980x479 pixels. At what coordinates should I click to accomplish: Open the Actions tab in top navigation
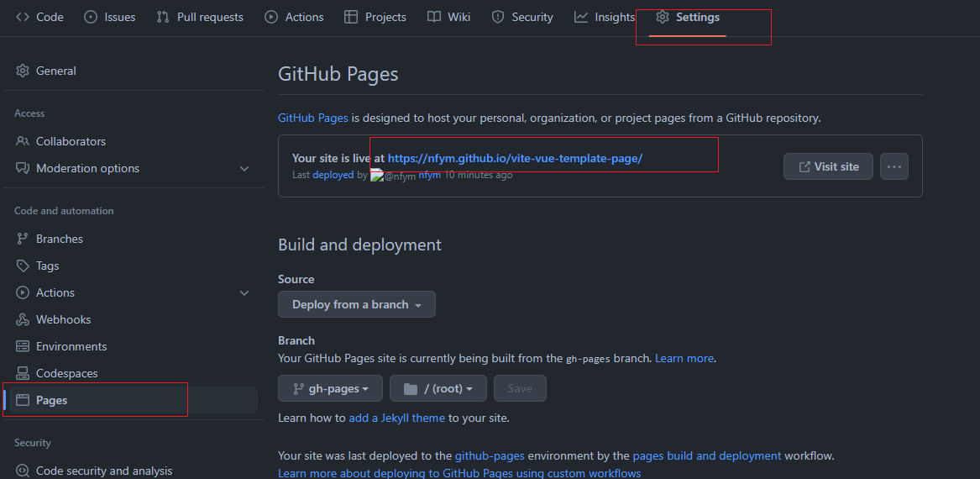coord(294,18)
